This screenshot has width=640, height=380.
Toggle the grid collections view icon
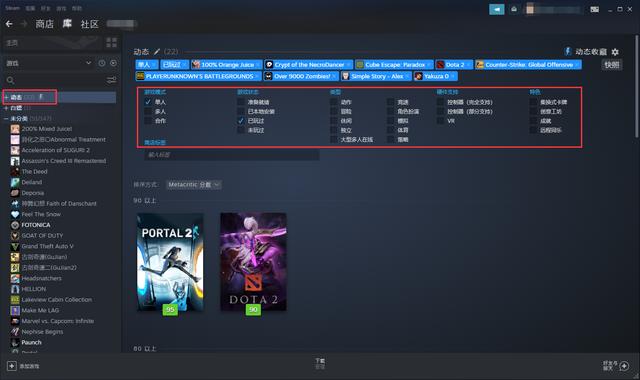tap(111, 42)
